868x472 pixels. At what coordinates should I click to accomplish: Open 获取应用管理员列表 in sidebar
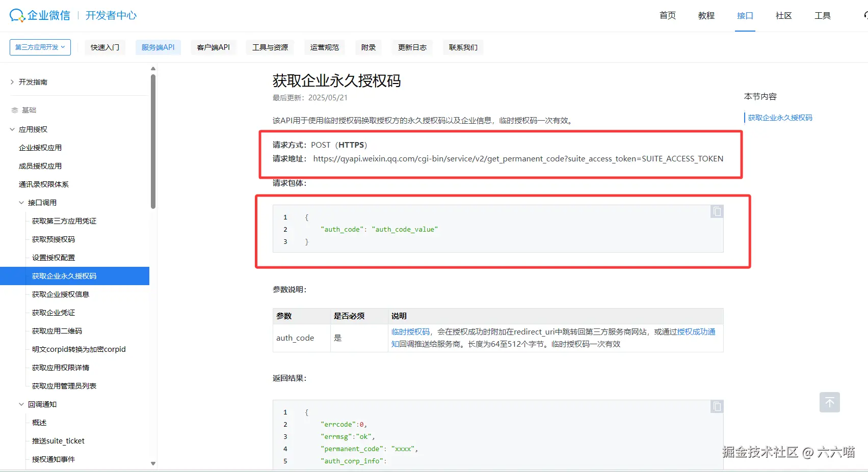pos(64,386)
